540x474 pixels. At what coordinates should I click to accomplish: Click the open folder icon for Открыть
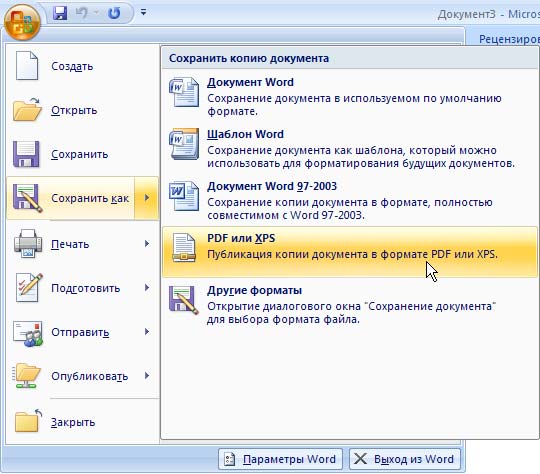pyautogui.click(x=27, y=110)
